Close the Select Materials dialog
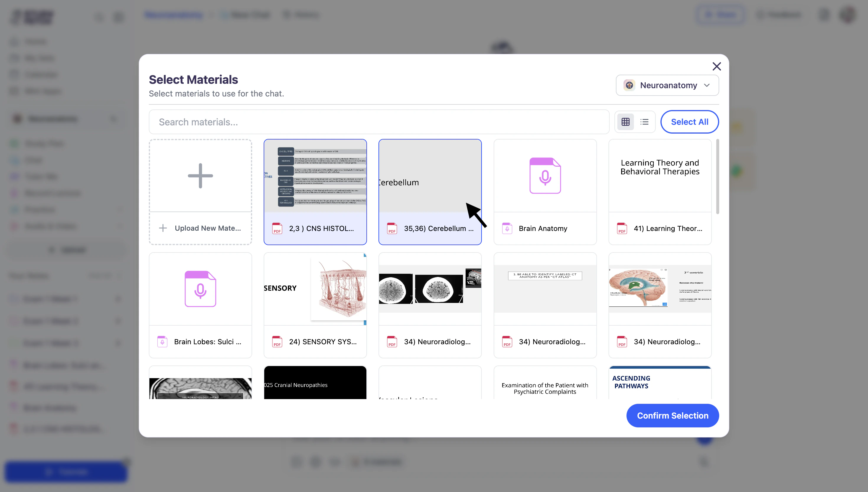Viewport: 868px width, 492px height. pos(717,66)
